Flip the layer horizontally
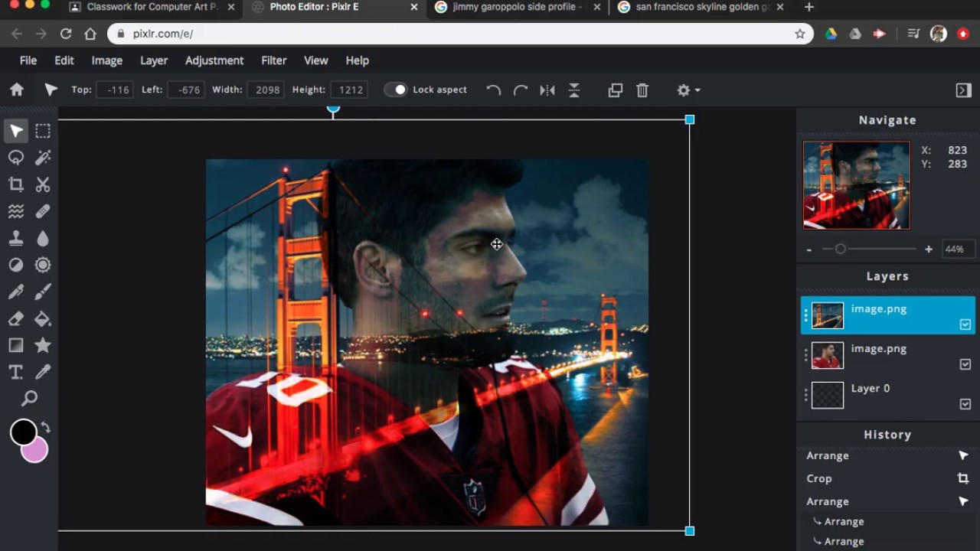 (547, 90)
